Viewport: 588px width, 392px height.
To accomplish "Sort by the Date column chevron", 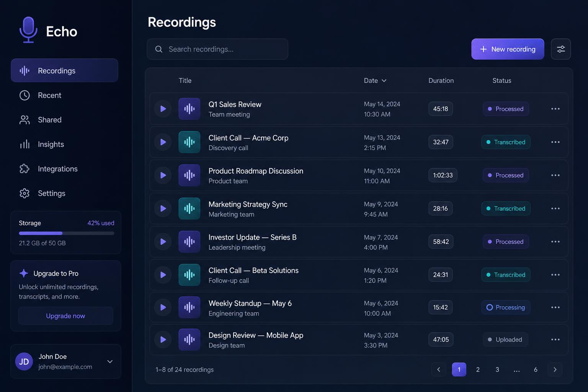I will point(384,81).
